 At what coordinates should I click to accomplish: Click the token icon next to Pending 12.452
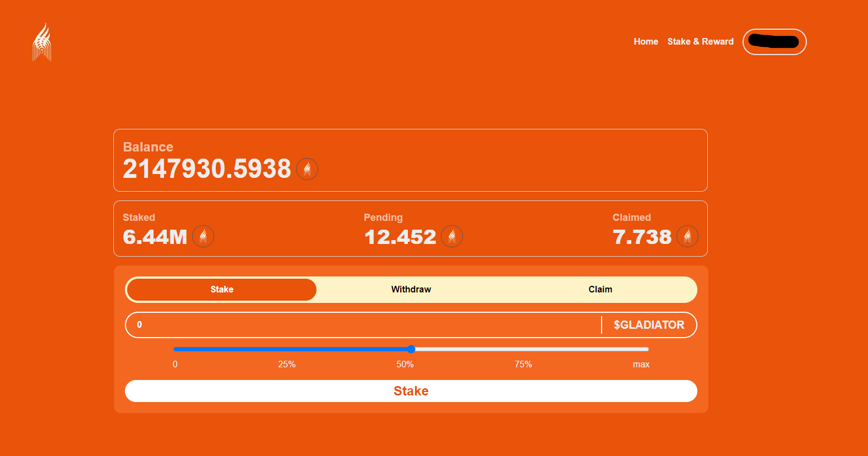(x=452, y=237)
